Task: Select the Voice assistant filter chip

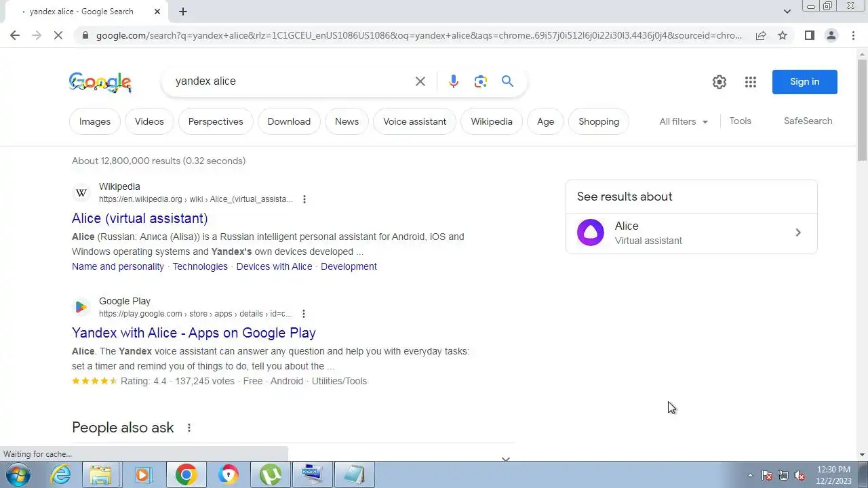Action: tap(415, 121)
